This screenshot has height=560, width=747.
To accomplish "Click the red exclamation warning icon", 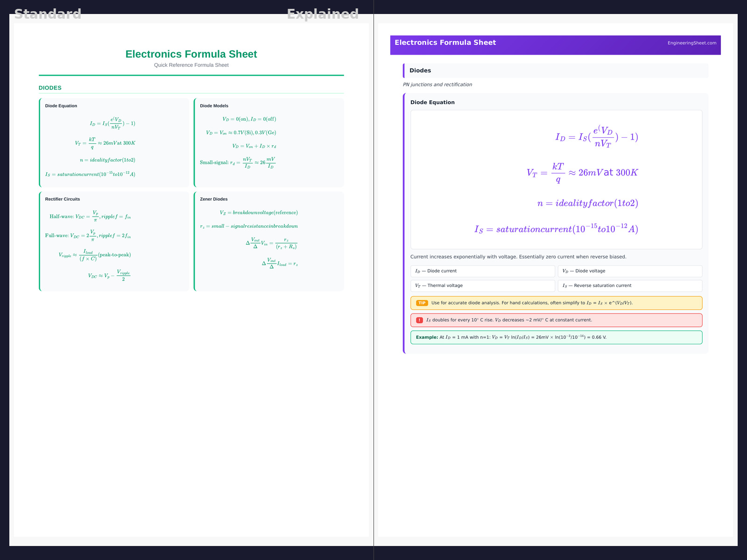I will pos(419,320).
